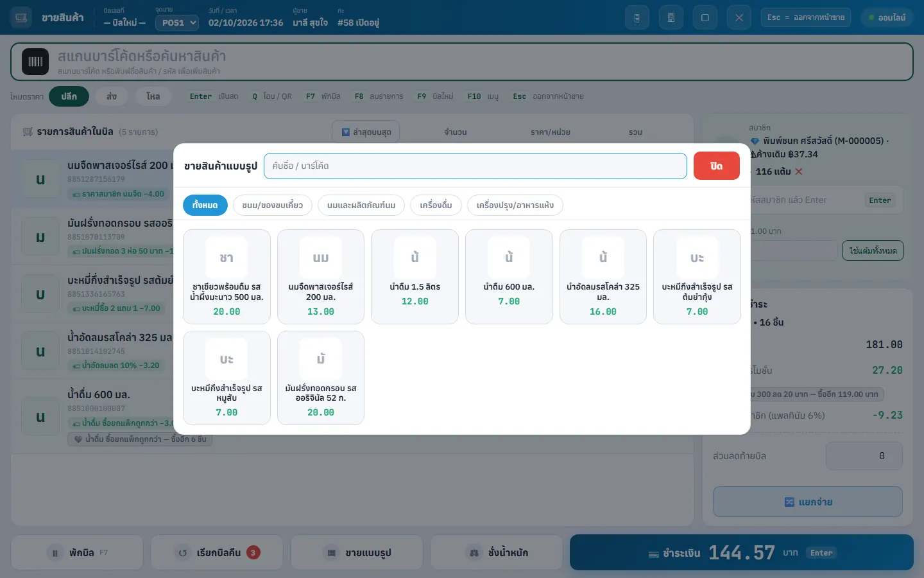Click the cabinet-drawer icon button in the header
This screenshot has height=578, width=924.
pyautogui.click(x=637, y=17)
